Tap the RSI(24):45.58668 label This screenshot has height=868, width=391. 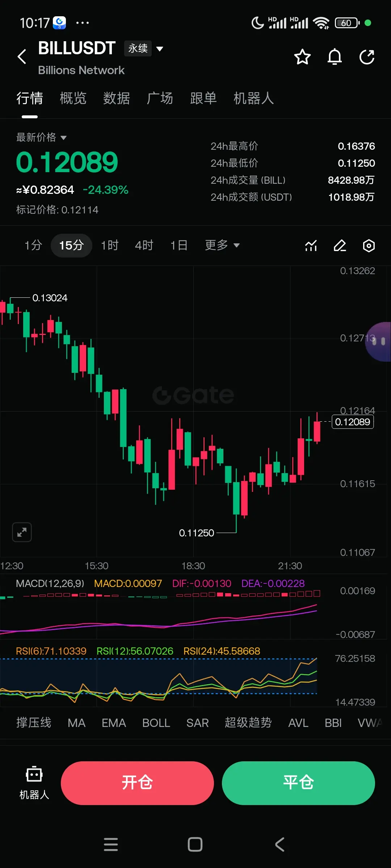click(x=222, y=651)
